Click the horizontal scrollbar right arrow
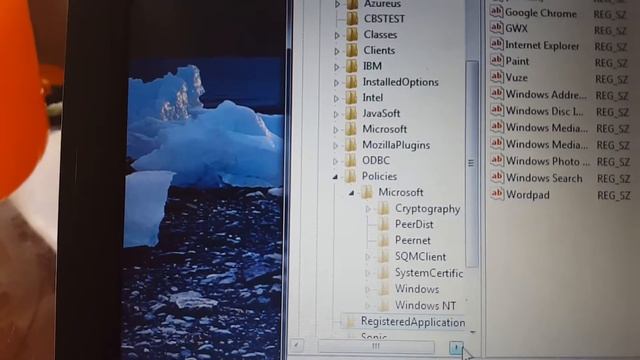This screenshot has height=360, width=640. point(456,347)
